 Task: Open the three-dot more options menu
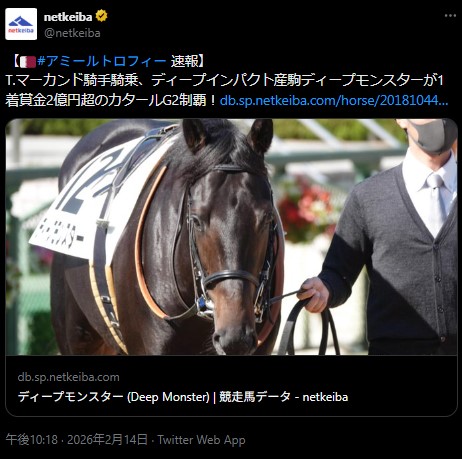450,16
